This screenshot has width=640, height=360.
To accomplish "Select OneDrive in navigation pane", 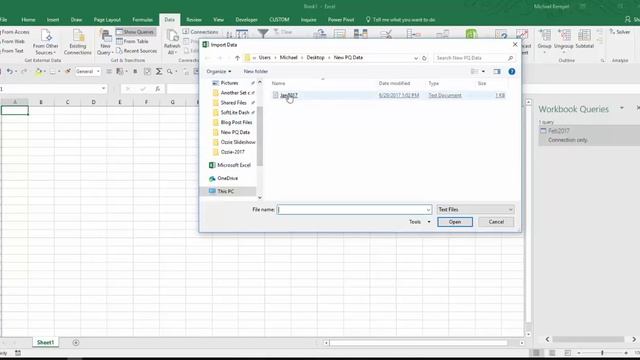I will (227, 178).
